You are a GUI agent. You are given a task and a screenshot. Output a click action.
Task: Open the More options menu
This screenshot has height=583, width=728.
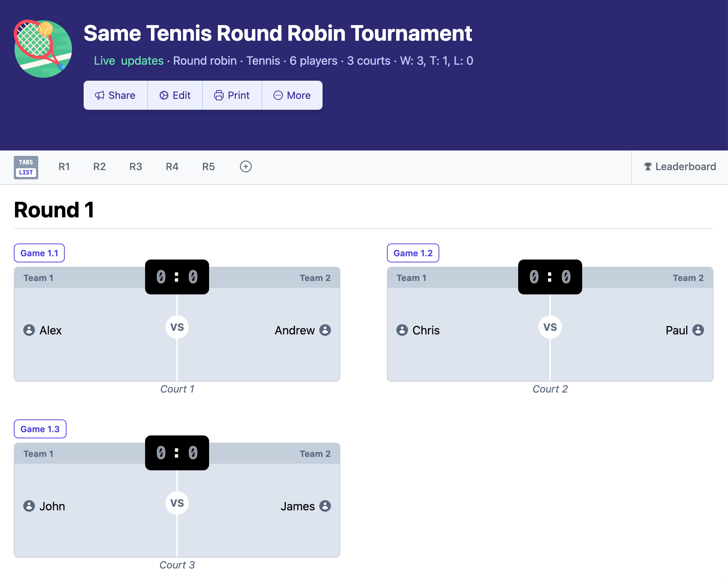tap(292, 95)
